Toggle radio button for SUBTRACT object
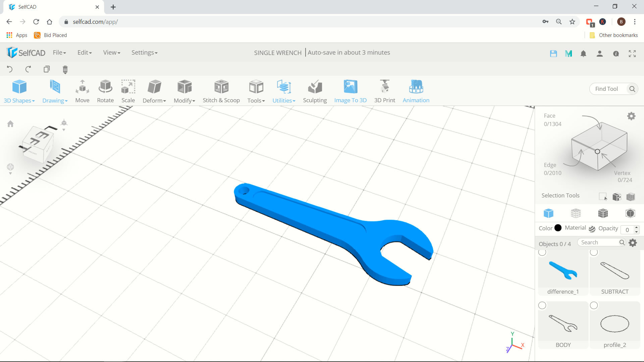Viewport: 644px width, 362px height. 594,252
